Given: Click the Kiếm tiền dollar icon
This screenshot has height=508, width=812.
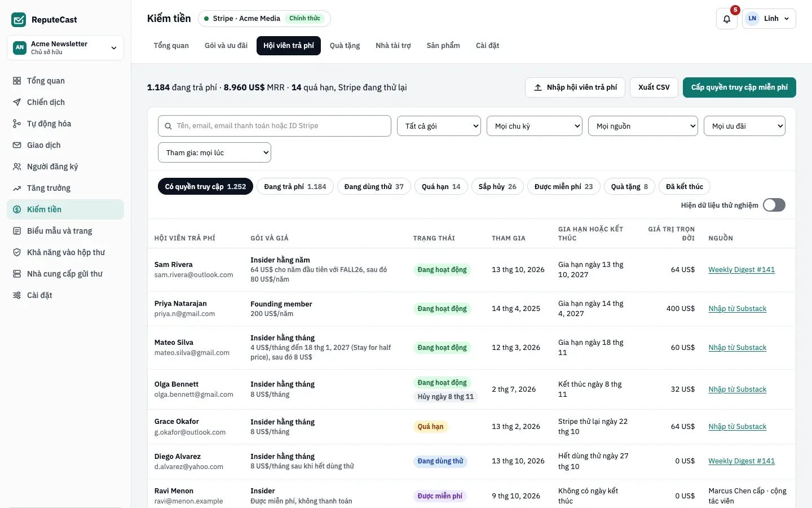Looking at the screenshot, I should pos(17,209).
